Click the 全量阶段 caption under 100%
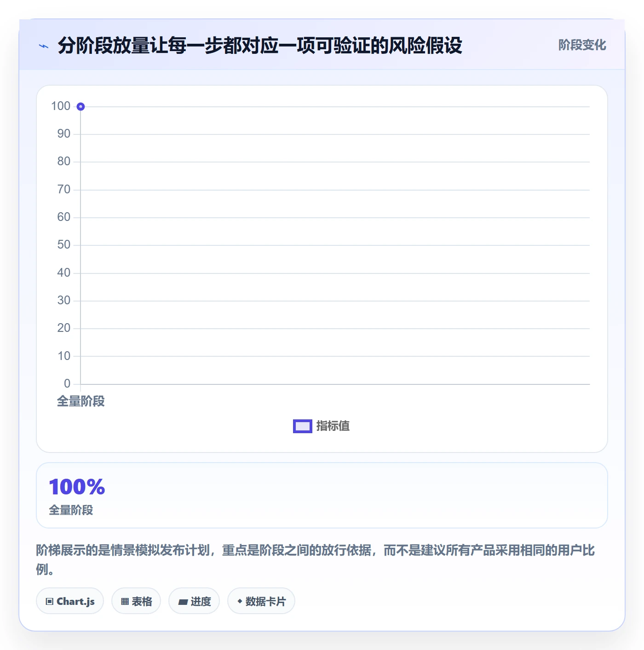Image resolution: width=644 pixels, height=650 pixels. click(71, 510)
